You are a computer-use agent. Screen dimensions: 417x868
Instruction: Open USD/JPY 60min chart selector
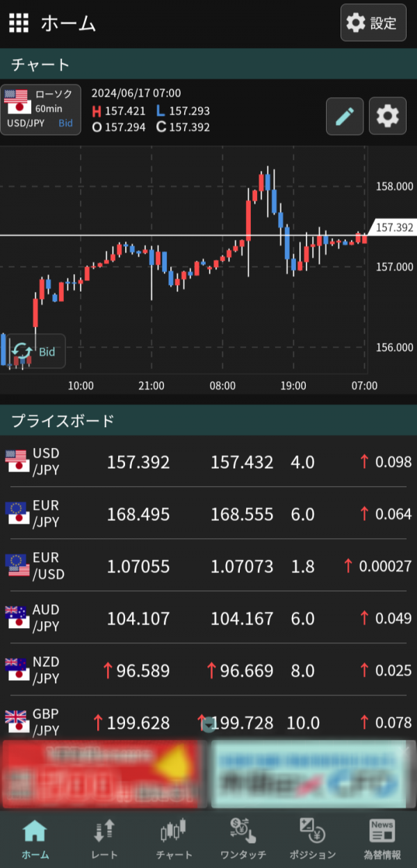41,110
